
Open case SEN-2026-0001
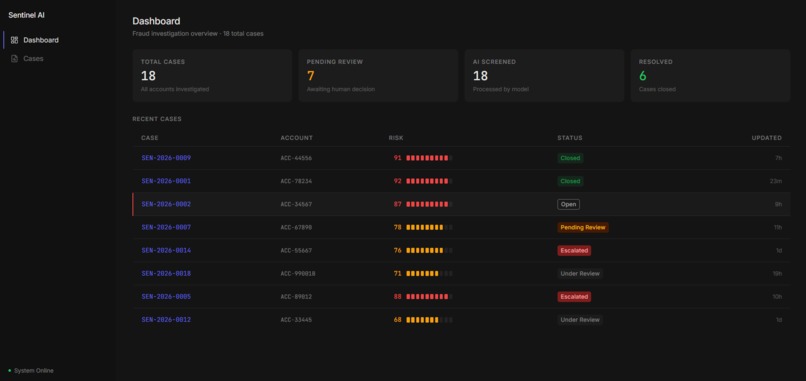[x=166, y=181]
